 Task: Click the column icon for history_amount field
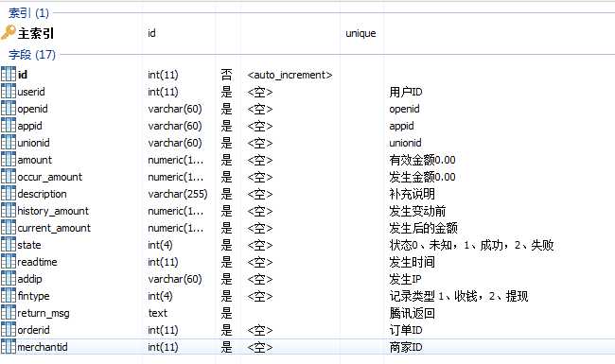9,211
